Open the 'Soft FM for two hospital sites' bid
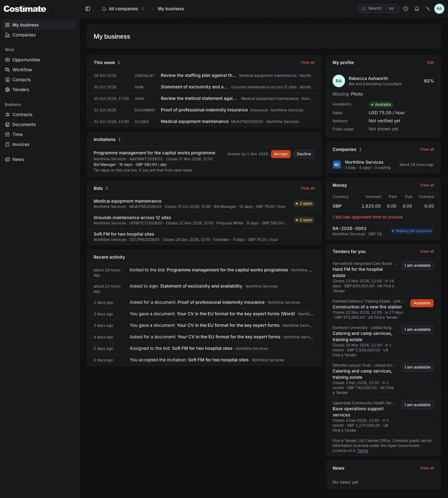 click(x=204, y=237)
